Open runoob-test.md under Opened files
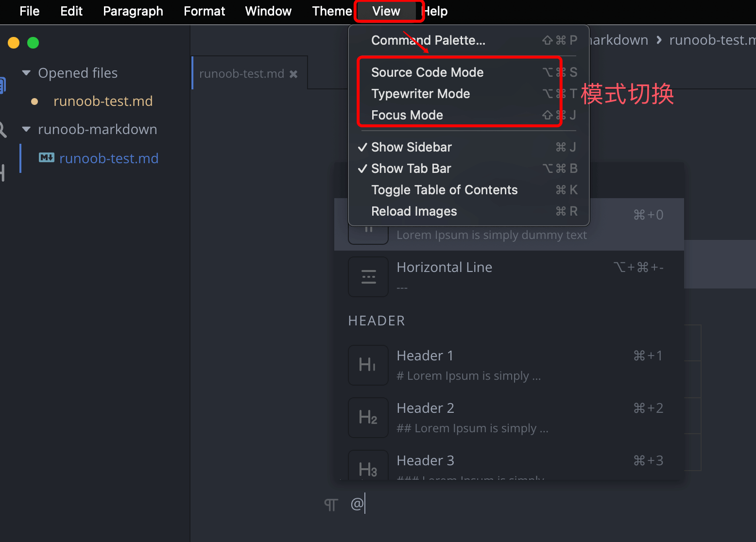756x542 pixels. point(103,101)
